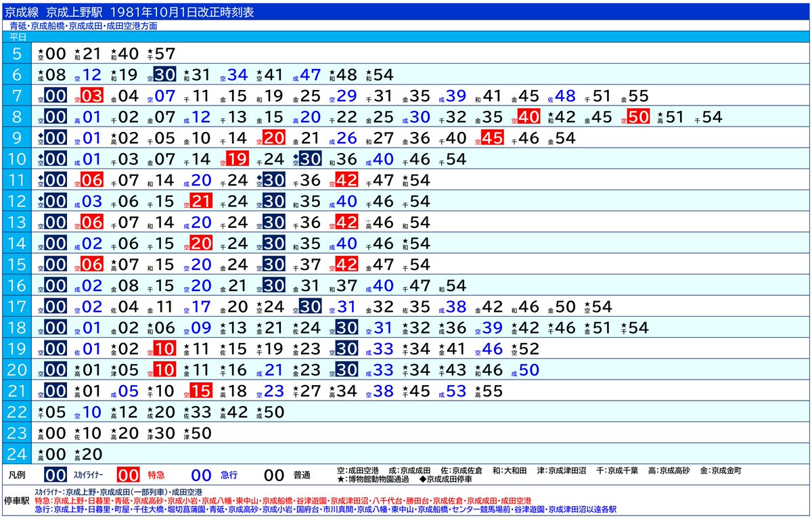Click the red 03 departure at 7 o'clock
812x519 pixels.
(91, 96)
